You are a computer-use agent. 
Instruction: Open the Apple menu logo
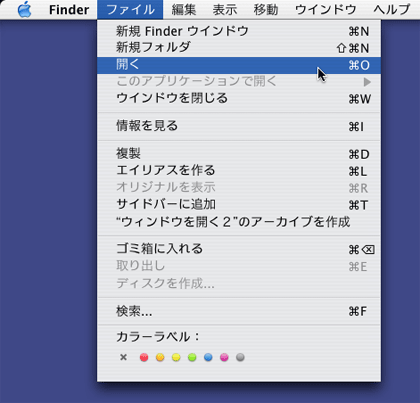point(25,9)
